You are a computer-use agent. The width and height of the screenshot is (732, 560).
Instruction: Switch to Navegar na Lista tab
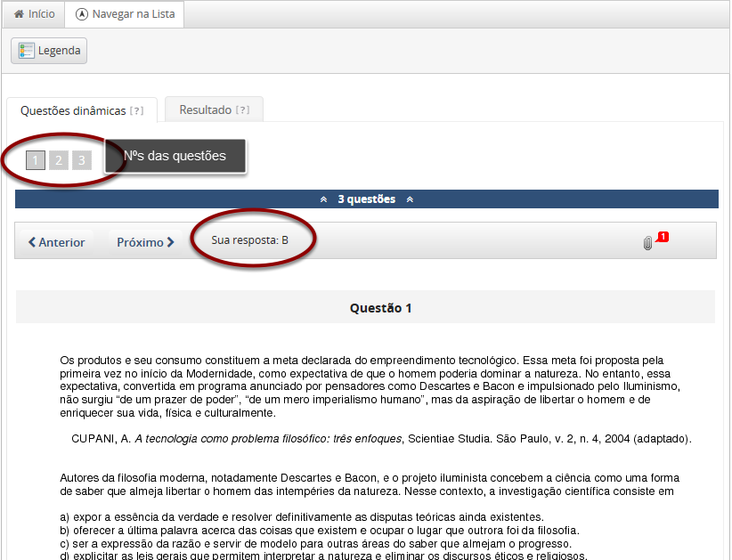[x=126, y=14]
